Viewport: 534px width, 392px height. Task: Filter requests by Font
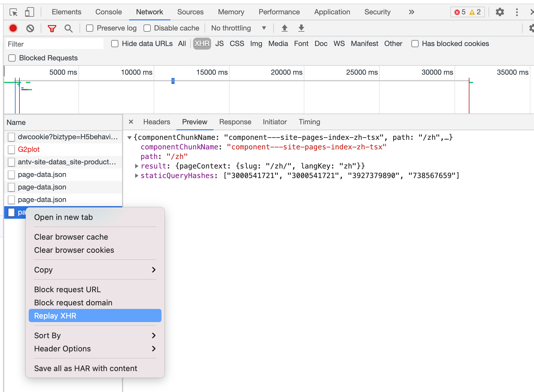[301, 44]
